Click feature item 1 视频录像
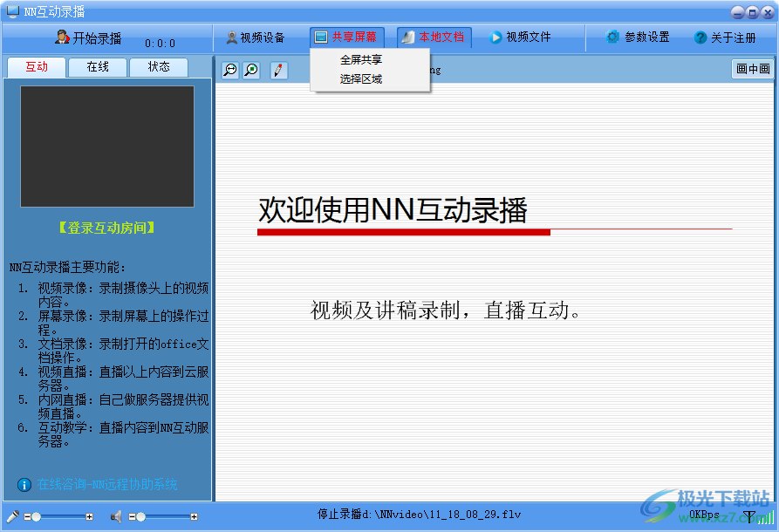This screenshot has width=779, height=532. (x=113, y=295)
